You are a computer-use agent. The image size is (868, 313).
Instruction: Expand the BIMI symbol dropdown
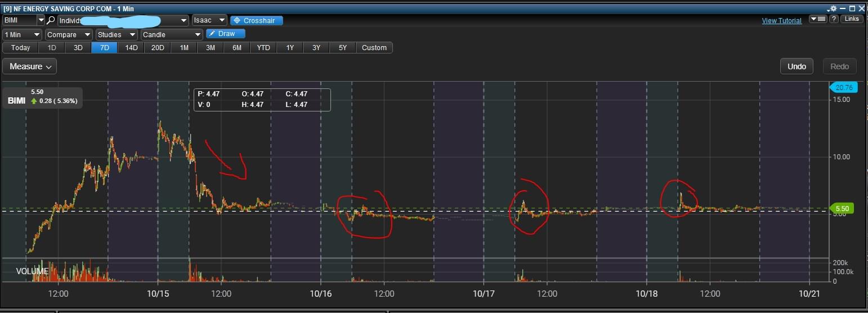(41, 20)
